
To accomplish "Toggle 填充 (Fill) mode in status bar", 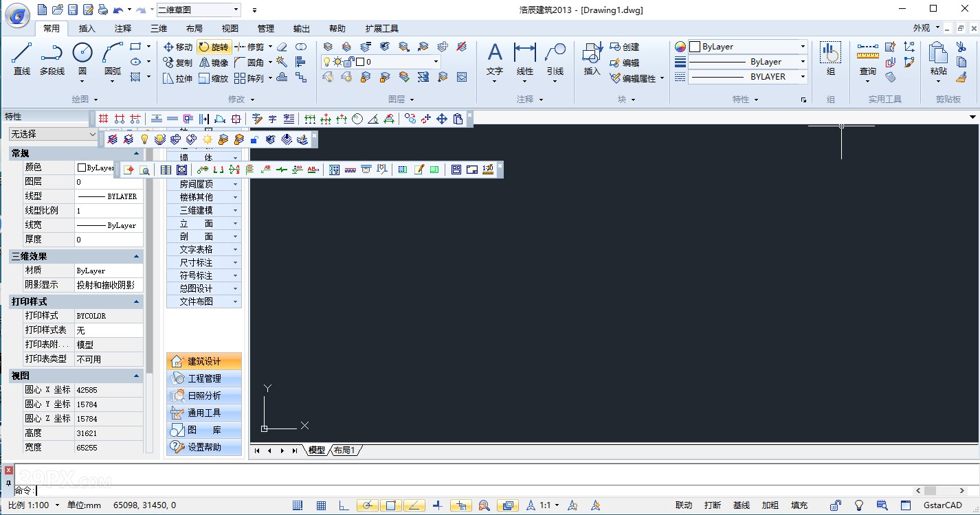I will (799, 505).
